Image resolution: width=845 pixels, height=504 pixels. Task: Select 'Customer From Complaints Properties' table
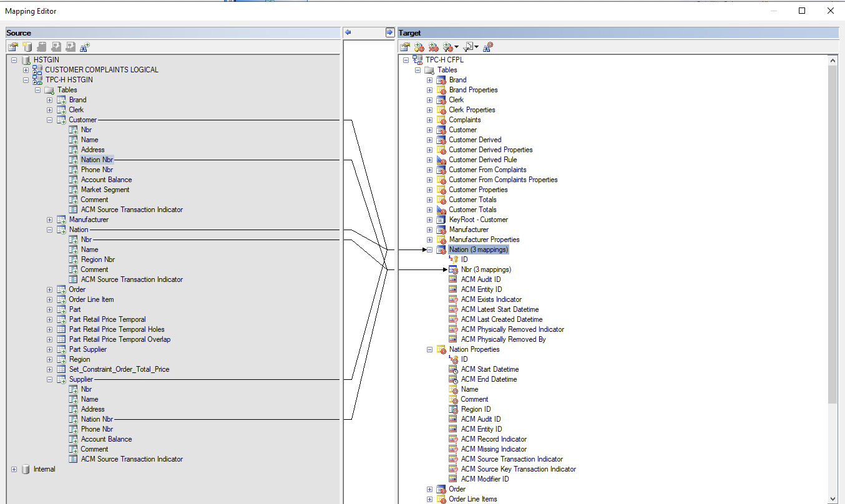click(503, 180)
